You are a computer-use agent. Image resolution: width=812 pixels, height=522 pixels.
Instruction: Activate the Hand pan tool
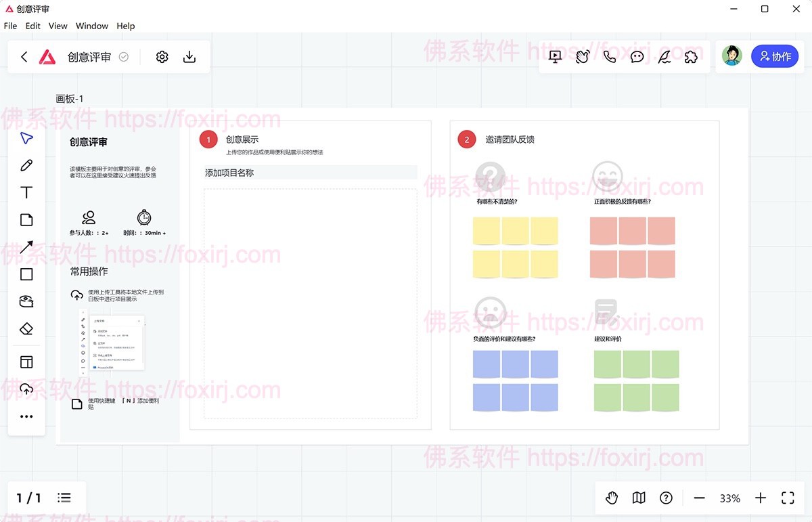(611, 498)
